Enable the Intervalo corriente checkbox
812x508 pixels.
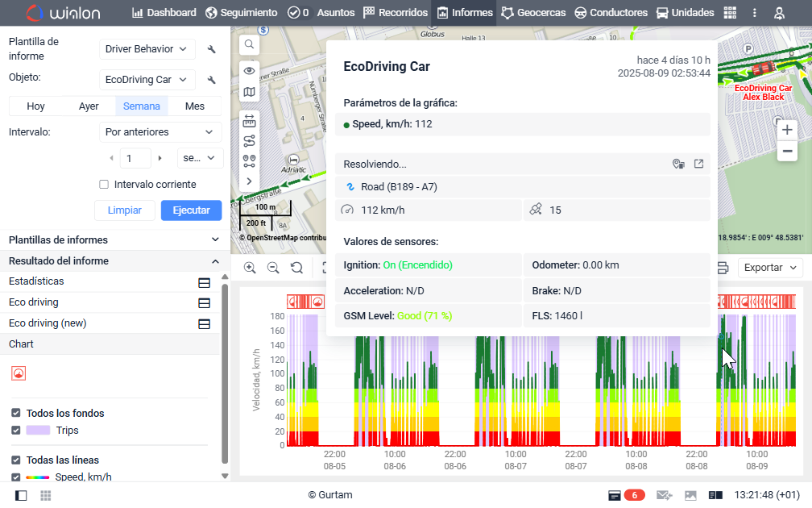(104, 185)
